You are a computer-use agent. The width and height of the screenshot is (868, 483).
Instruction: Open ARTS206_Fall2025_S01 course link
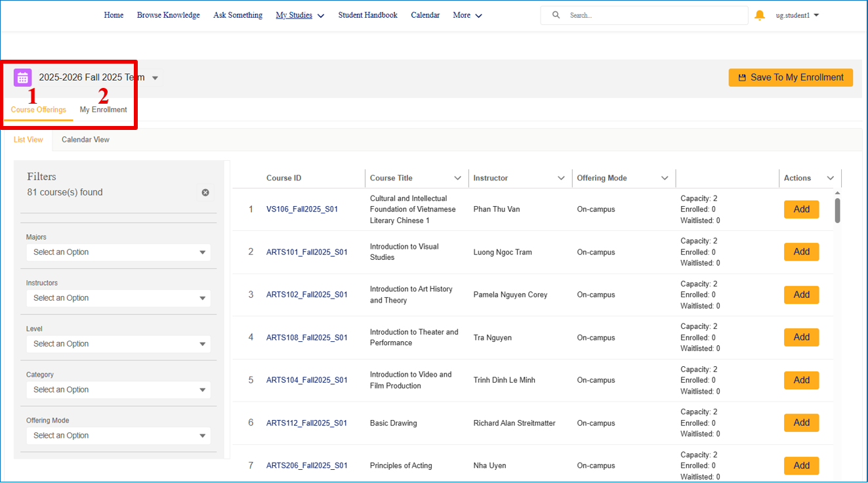[307, 465]
